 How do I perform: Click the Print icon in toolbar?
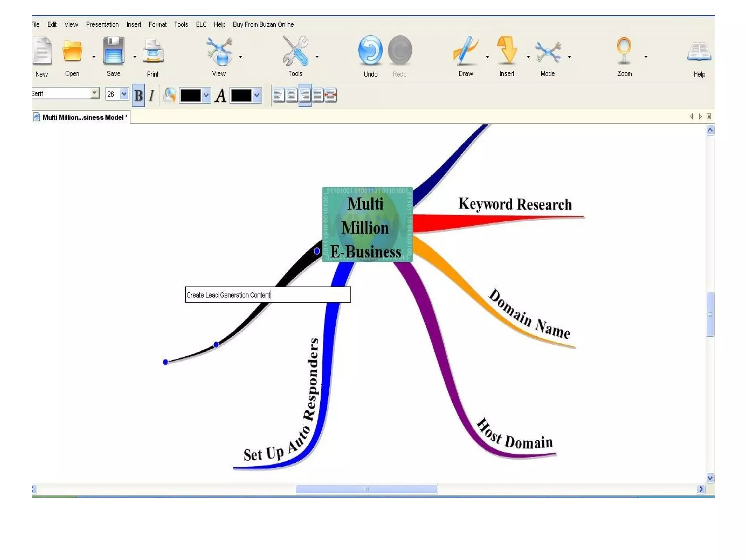pyautogui.click(x=153, y=52)
